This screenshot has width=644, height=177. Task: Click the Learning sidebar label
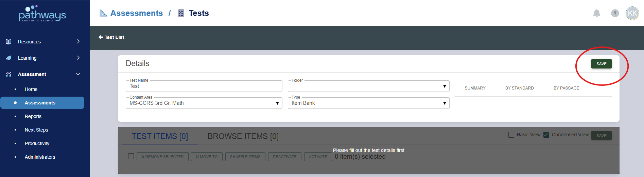[x=27, y=58]
